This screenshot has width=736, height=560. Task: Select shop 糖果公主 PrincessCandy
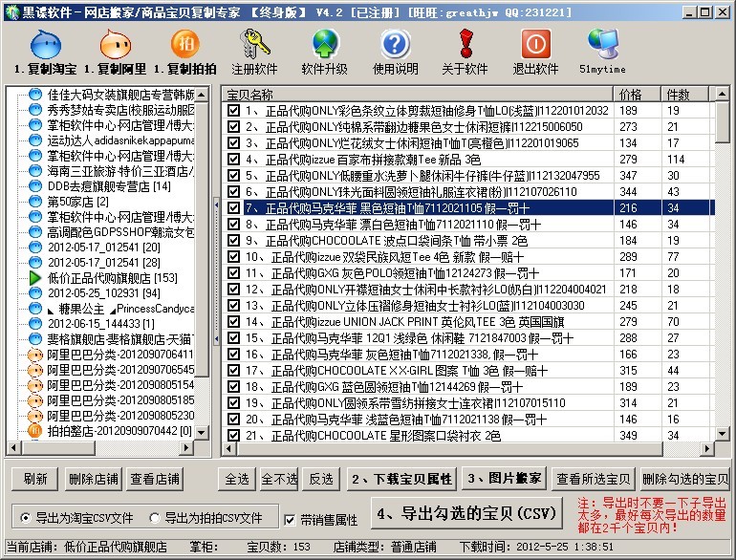click(x=120, y=309)
